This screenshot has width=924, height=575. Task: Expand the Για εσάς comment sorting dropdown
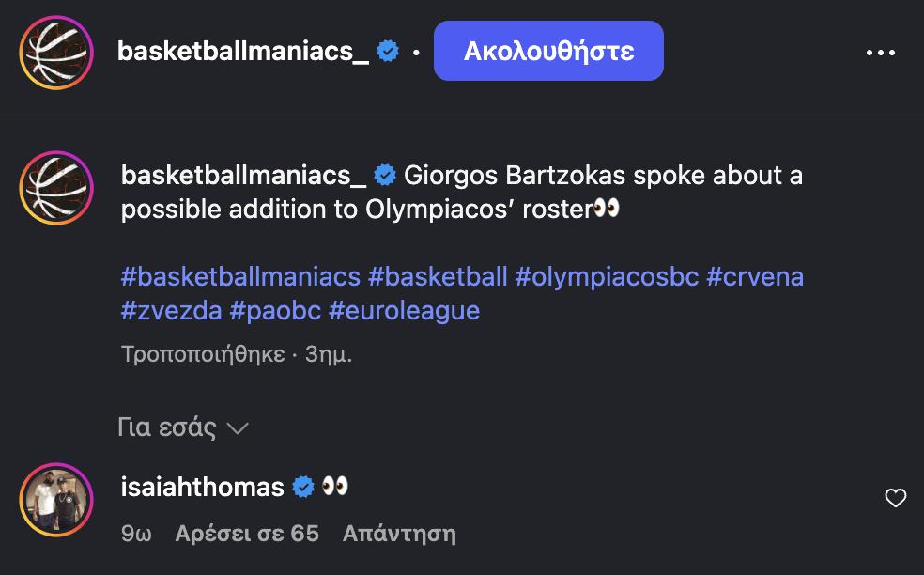point(183,428)
